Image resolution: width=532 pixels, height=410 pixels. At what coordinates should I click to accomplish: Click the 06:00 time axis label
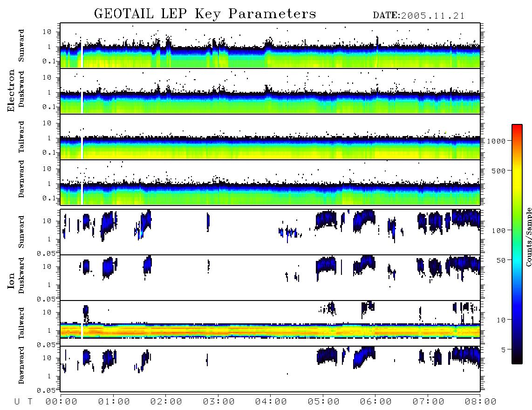(x=376, y=402)
